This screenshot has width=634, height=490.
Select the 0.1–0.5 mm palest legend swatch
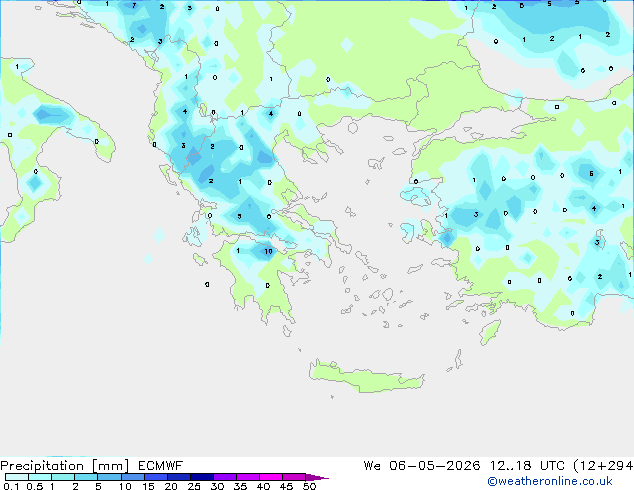tap(17, 477)
